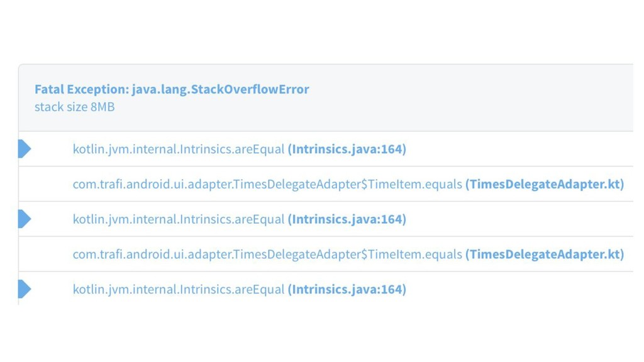
Task: Expand the third areEqual frame's blue arrow
Action: pos(25,289)
